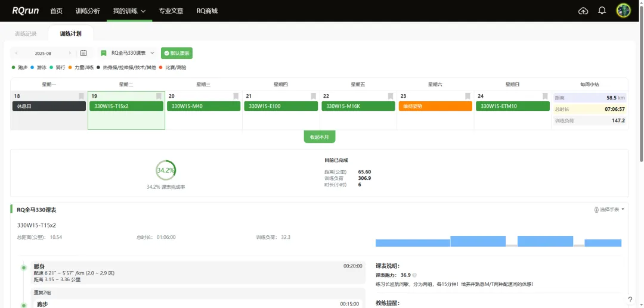Switch to the 训练记录 tab
Screen dimensions: 644x308
[x=26, y=34]
